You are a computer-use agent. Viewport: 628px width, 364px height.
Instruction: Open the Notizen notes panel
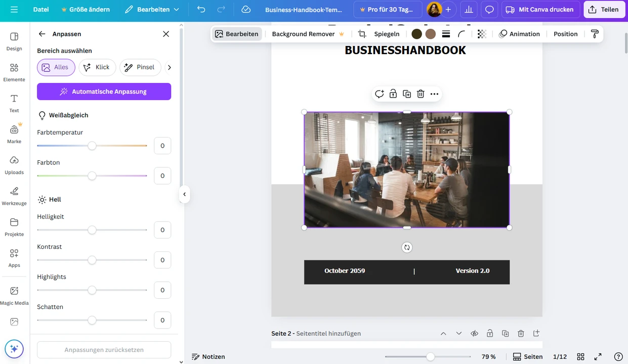[x=208, y=356]
